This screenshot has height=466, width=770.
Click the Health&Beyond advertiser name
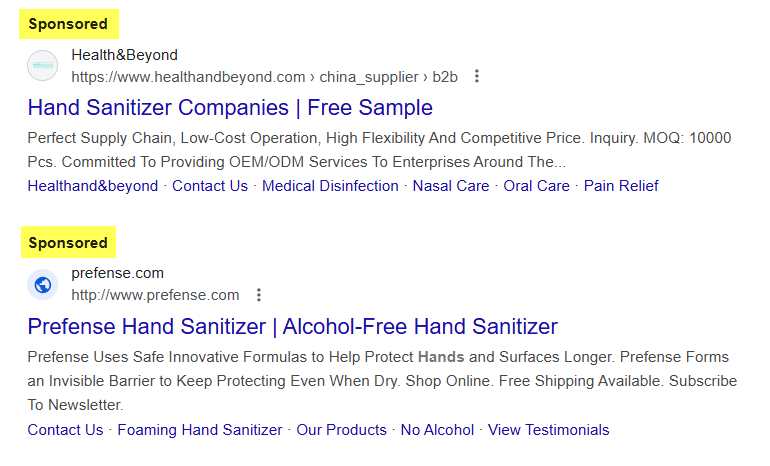(x=124, y=55)
